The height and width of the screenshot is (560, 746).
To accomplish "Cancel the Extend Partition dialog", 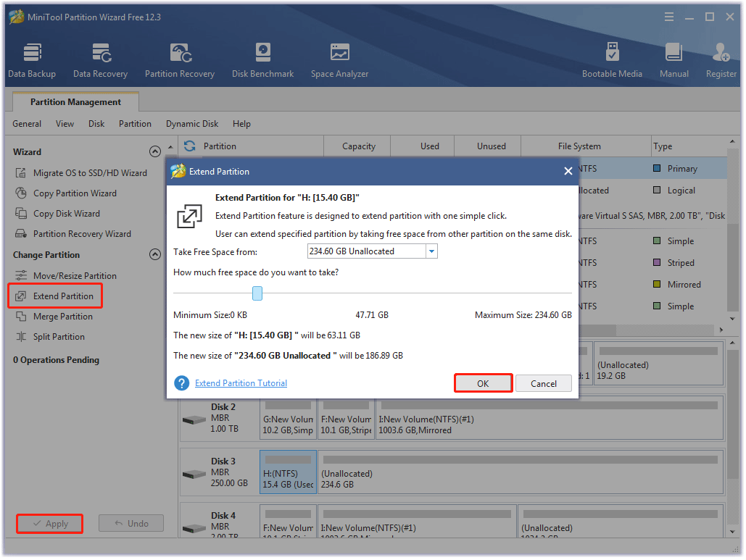I will click(x=543, y=384).
